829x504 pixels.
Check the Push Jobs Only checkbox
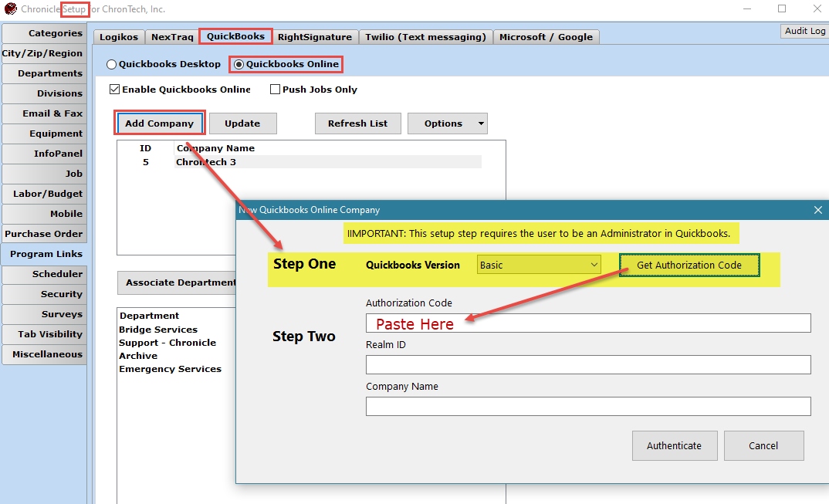tap(275, 90)
